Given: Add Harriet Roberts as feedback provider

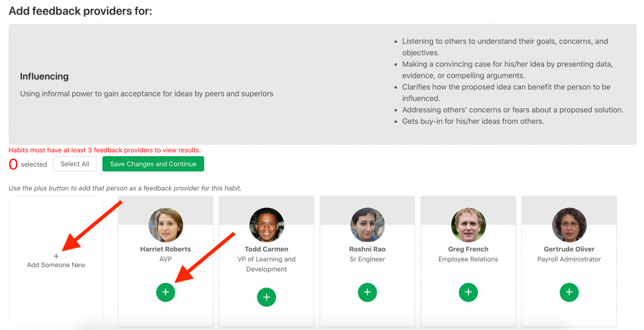Looking at the screenshot, I should pos(165,292).
